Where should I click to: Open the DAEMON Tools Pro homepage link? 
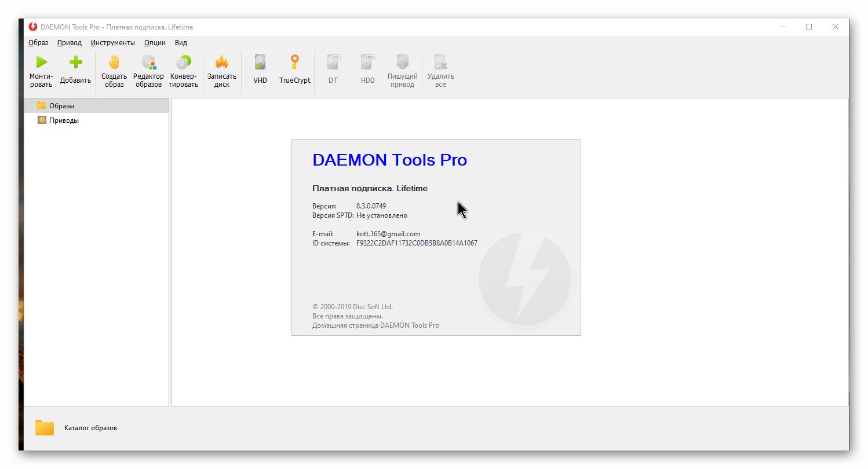tap(375, 325)
